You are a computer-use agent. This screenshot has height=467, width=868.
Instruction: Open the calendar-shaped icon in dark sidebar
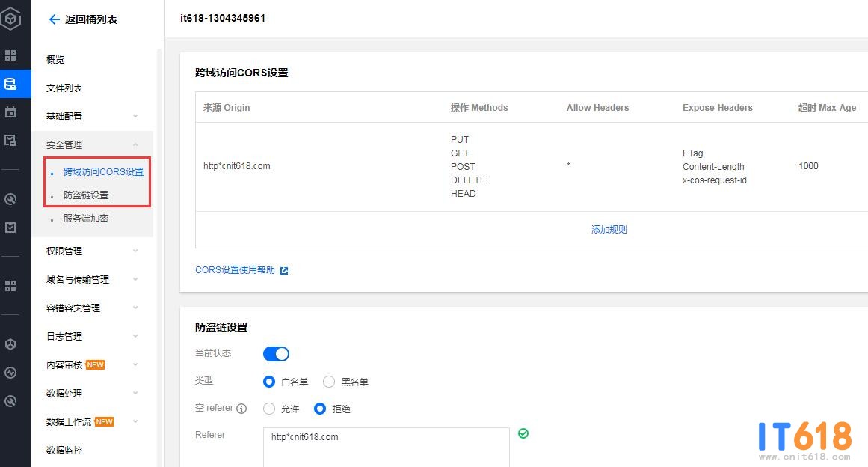(10, 112)
